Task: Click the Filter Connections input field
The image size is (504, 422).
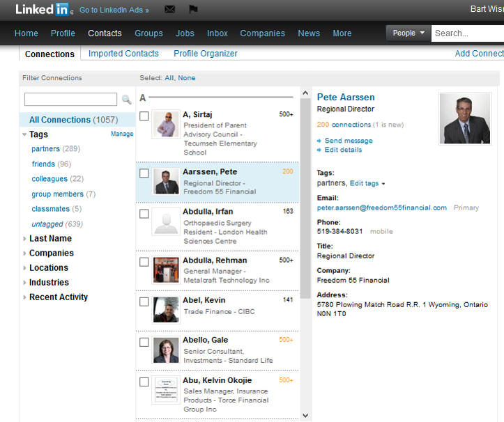Action: point(70,100)
